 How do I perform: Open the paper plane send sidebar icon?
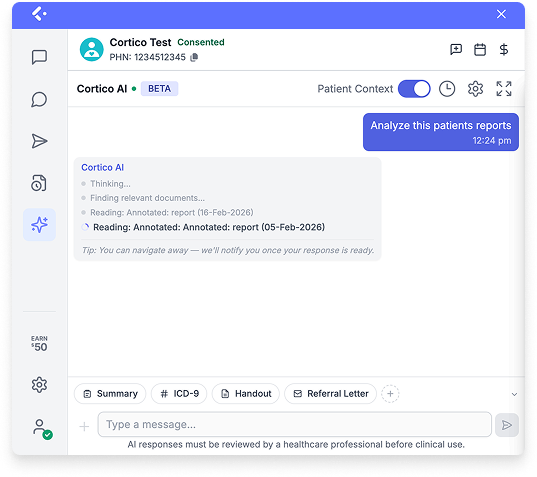click(x=39, y=141)
